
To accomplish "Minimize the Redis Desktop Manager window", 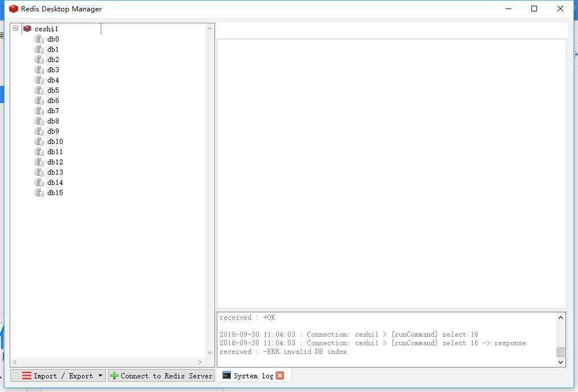I will [x=509, y=9].
